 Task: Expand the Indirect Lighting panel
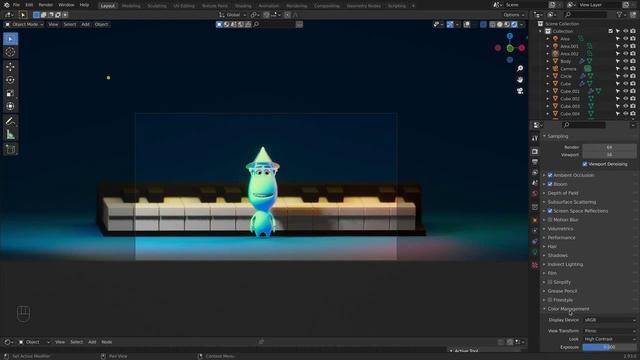pos(565,264)
